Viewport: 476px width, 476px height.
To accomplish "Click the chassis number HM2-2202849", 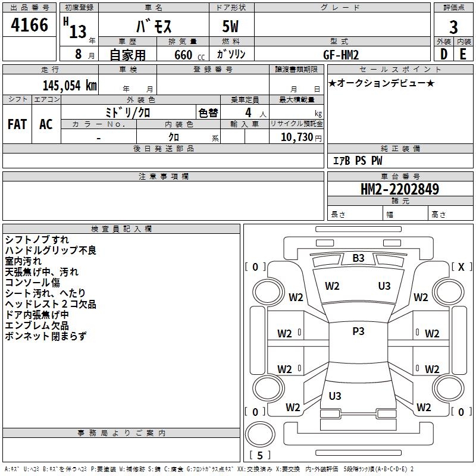I will point(400,189).
